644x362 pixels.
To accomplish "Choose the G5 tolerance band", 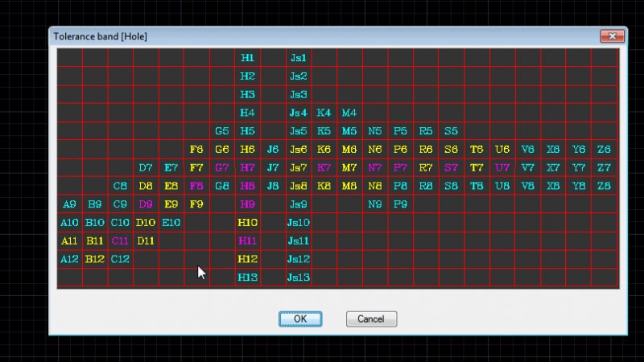I will click(222, 131).
